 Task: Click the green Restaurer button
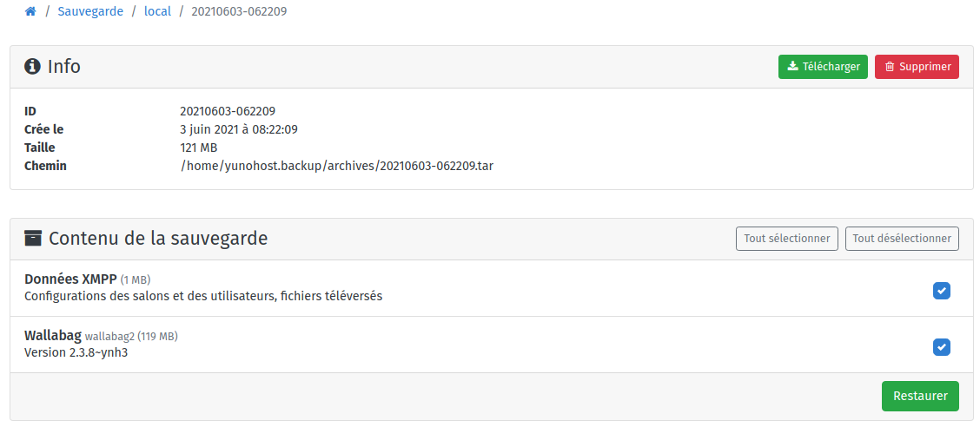point(920,396)
